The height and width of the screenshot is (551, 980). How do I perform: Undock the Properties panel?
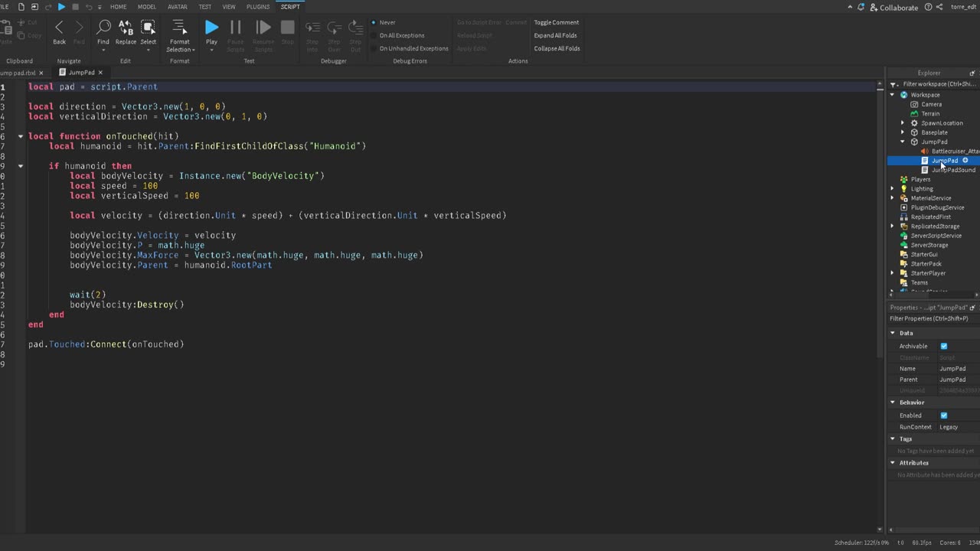click(x=972, y=308)
